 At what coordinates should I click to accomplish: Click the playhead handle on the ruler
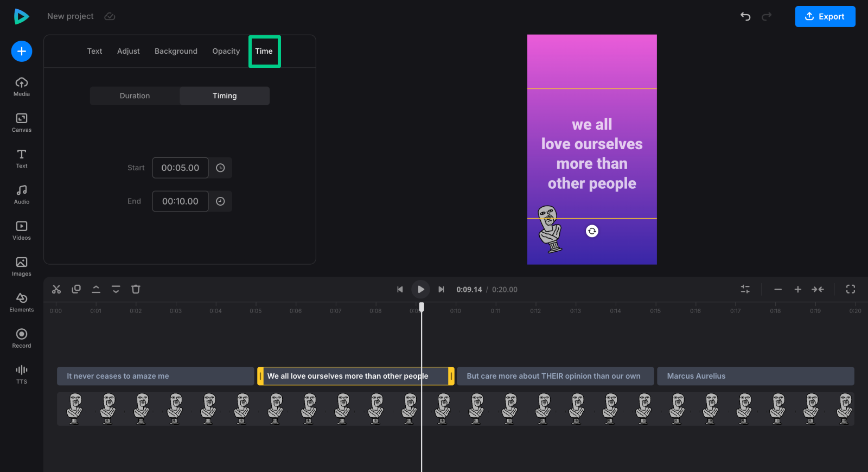(422, 307)
